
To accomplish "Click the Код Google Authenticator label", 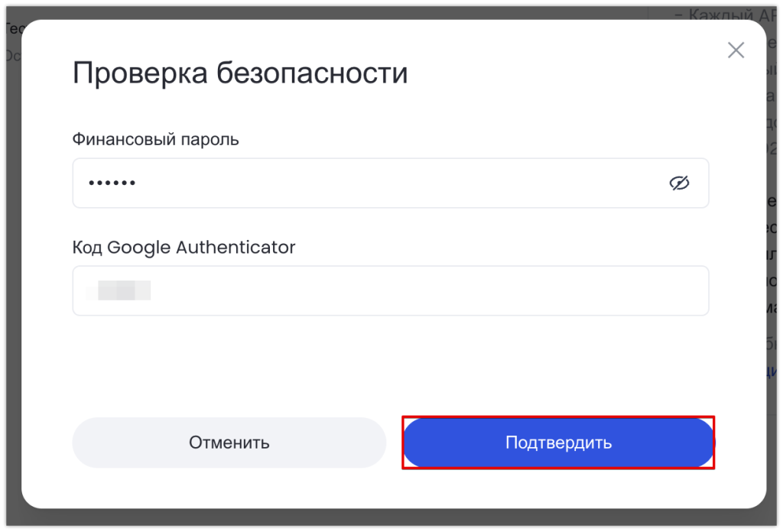I will coord(184,247).
